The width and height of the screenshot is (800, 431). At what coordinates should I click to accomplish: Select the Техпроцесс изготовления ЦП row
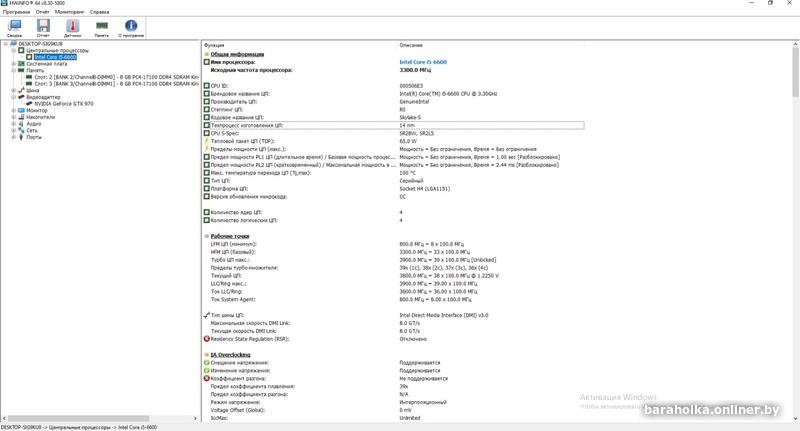[x=393, y=125]
